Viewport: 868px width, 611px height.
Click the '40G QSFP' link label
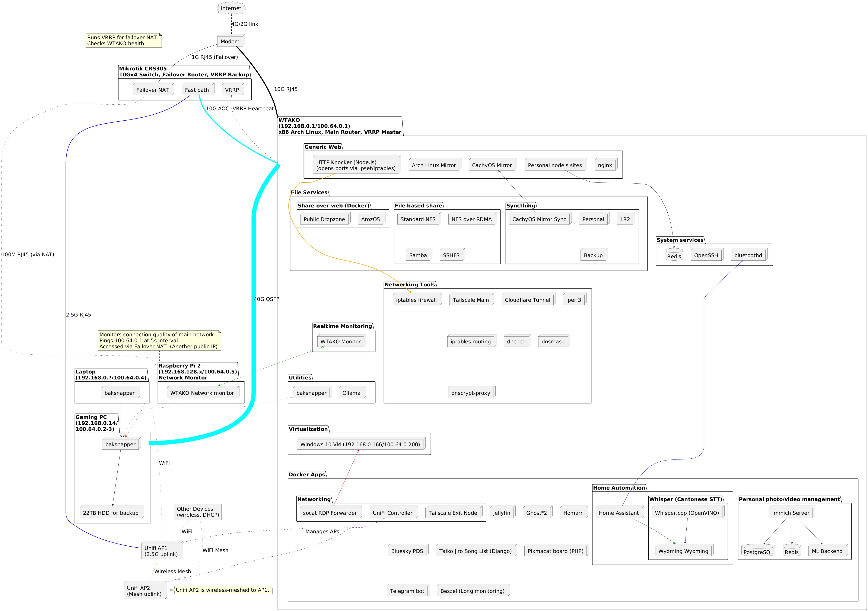pos(267,299)
